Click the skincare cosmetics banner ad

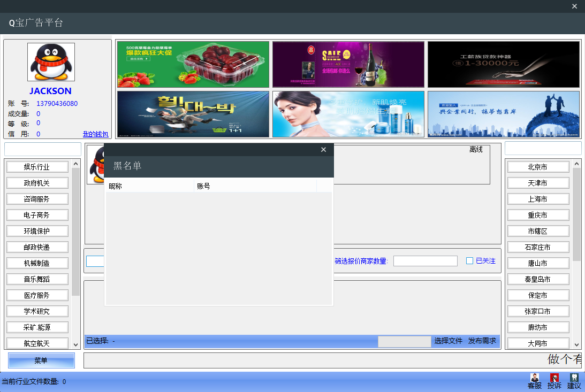click(348, 114)
